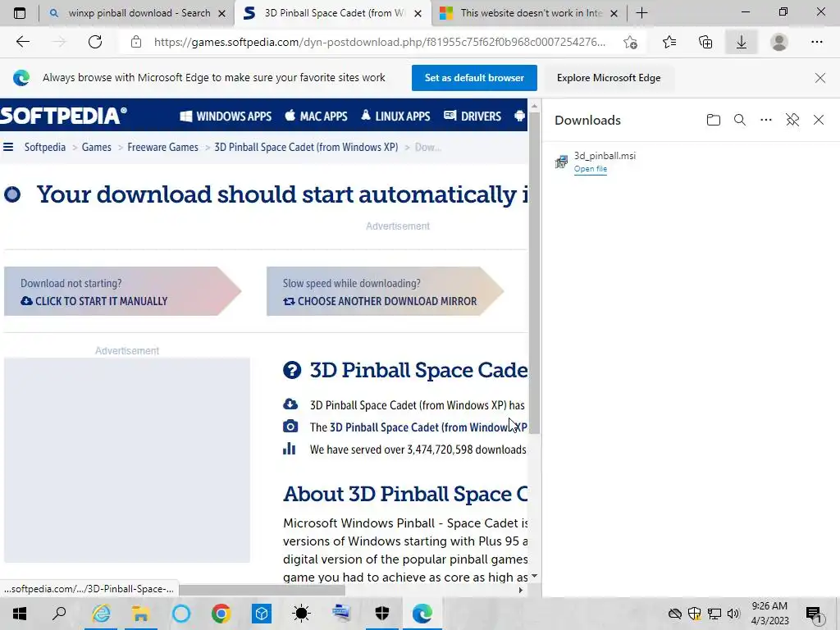Open 3D Pinball Space Cadet breadcrumb link
The image size is (840, 630).
pos(306,148)
